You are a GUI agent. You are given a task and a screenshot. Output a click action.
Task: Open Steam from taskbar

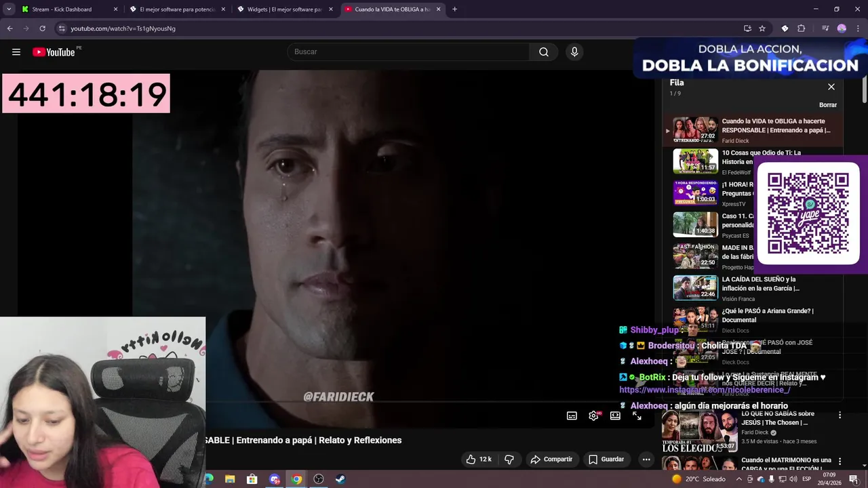coord(340,479)
